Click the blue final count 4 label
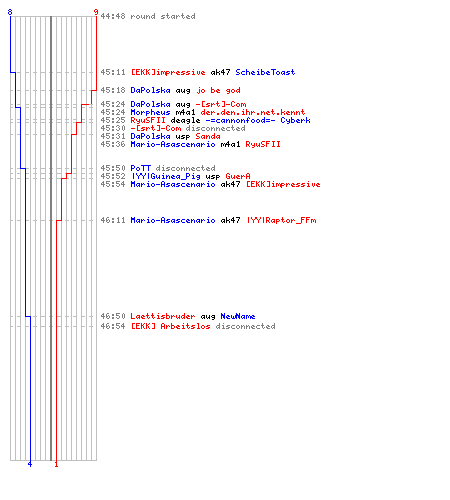450x500 pixels. pos(30,464)
